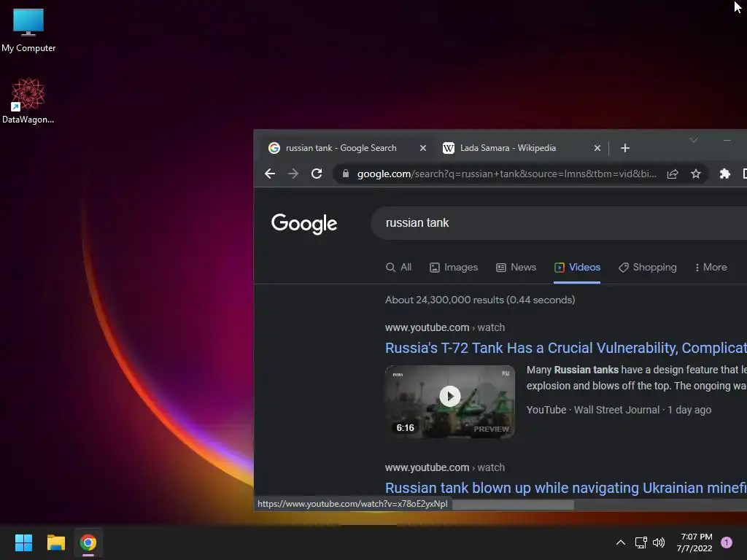The width and height of the screenshot is (747, 560).
Task: Switch to News search results
Action: (x=516, y=268)
